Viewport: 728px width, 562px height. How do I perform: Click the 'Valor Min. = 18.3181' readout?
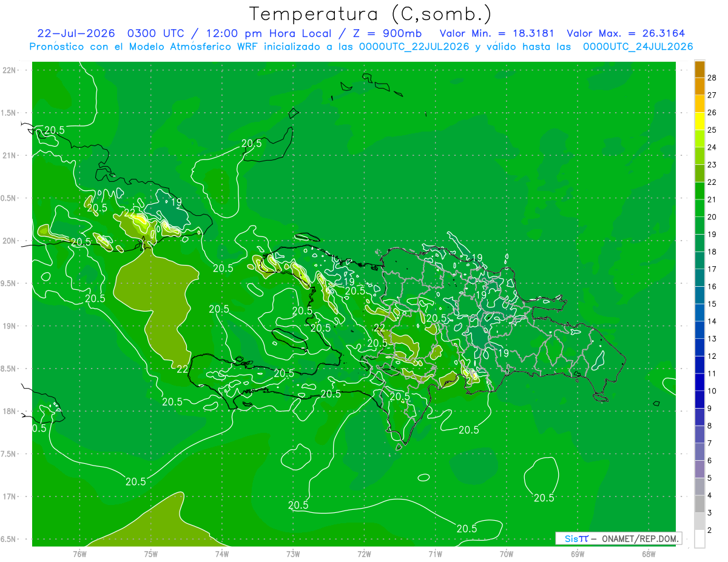click(497, 33)
